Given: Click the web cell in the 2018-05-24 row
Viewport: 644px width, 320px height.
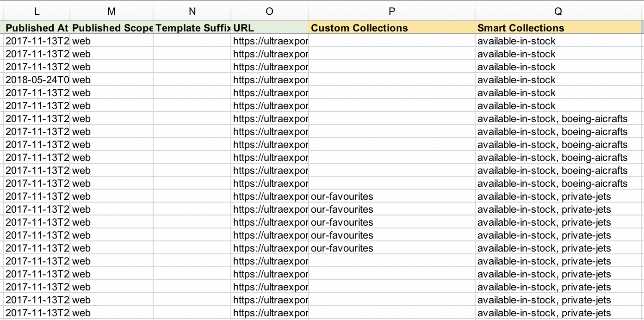Looking at the screenshot, I should pyautogui.click(x=111, y=80).
